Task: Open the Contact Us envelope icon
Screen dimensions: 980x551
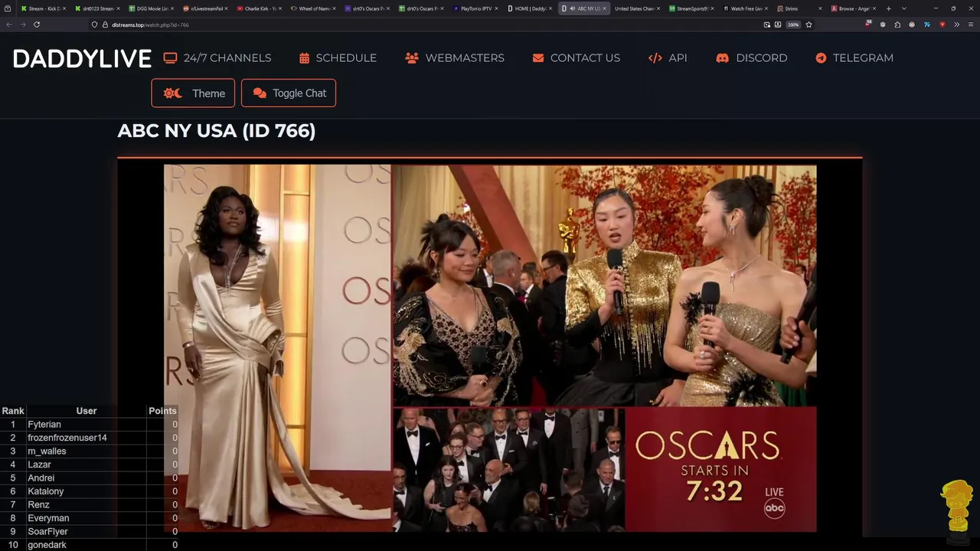Action: click(538, 58)
